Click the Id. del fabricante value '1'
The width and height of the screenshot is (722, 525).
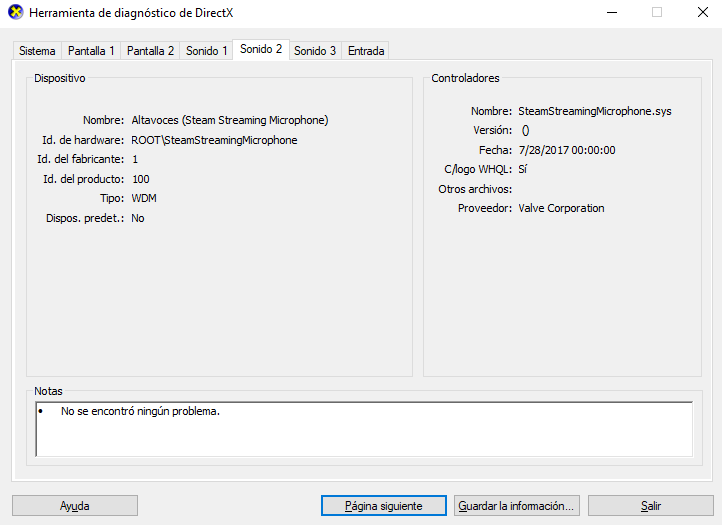[x=135, y=159]
